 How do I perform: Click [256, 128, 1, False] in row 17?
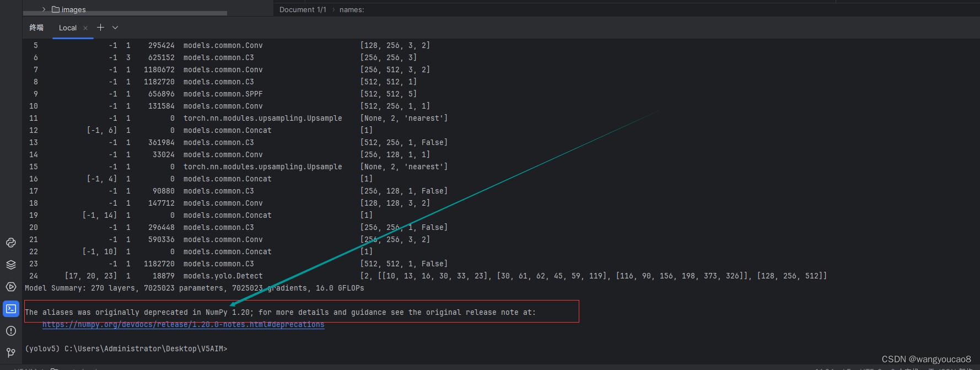pyautogui.click(x=404, y=191)
